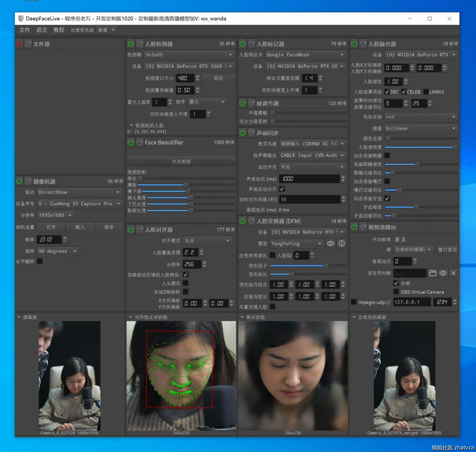Open the 教程 menu
Image resolution: width=476 pixels, height=452 pixels.
point(59,30)
